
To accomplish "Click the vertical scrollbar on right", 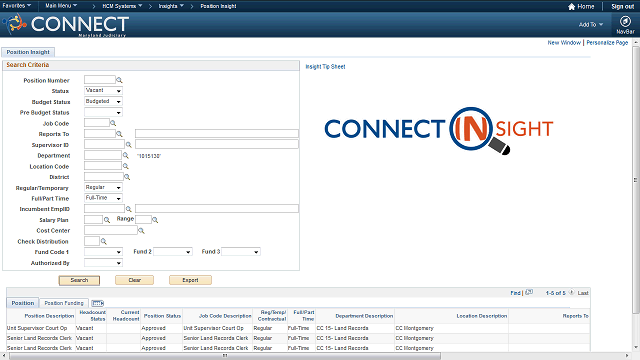I will pos(636,180).
